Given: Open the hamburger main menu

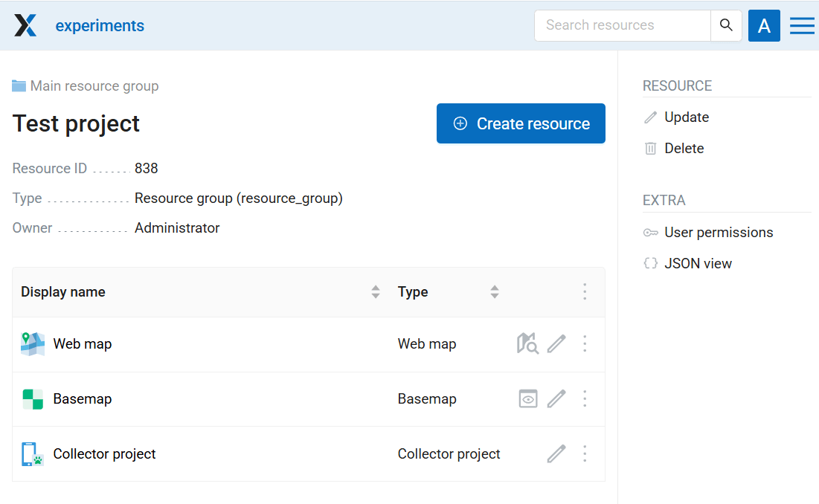Looking at the screenshot, I should tap(802, 26).
